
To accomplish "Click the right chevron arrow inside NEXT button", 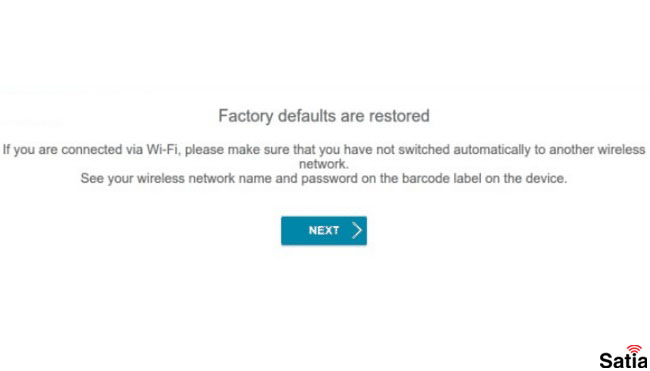I will [x=357, y=230].
